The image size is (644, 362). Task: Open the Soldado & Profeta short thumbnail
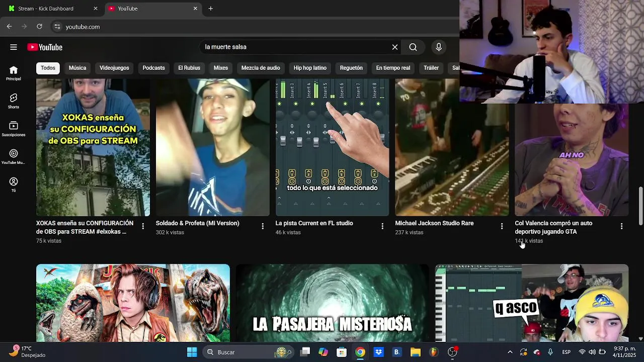[x=213, y=147]
